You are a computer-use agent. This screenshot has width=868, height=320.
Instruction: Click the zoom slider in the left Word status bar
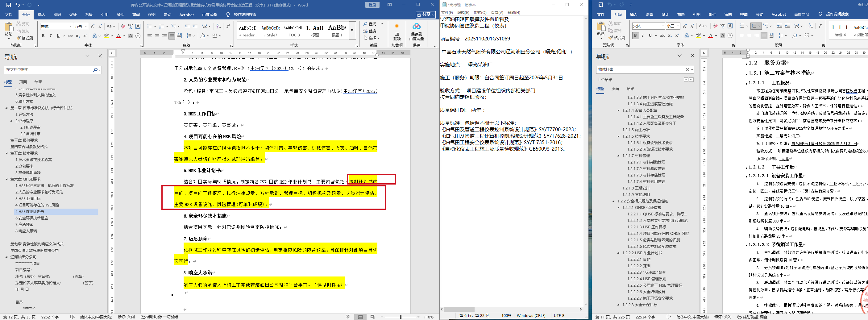[x=400, y=317]
